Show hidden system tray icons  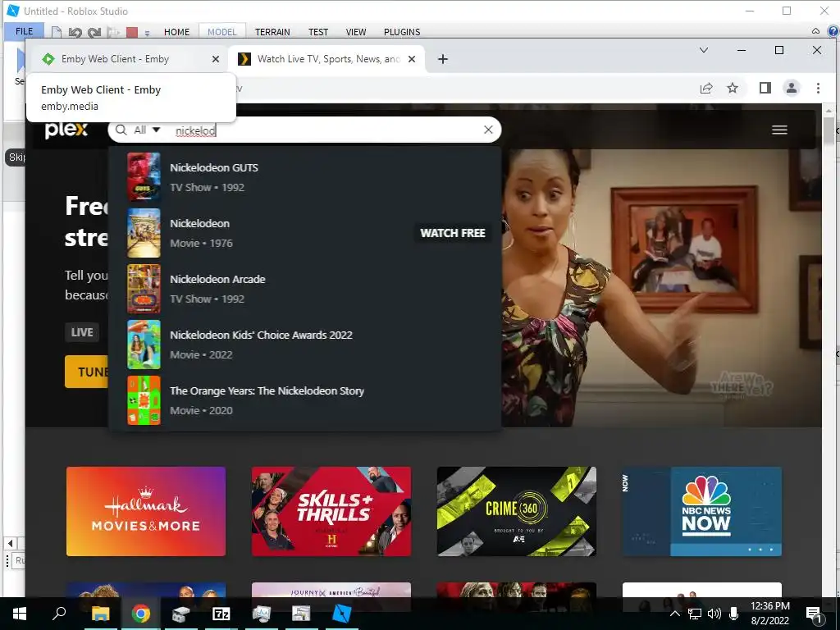tap(674, 614)
